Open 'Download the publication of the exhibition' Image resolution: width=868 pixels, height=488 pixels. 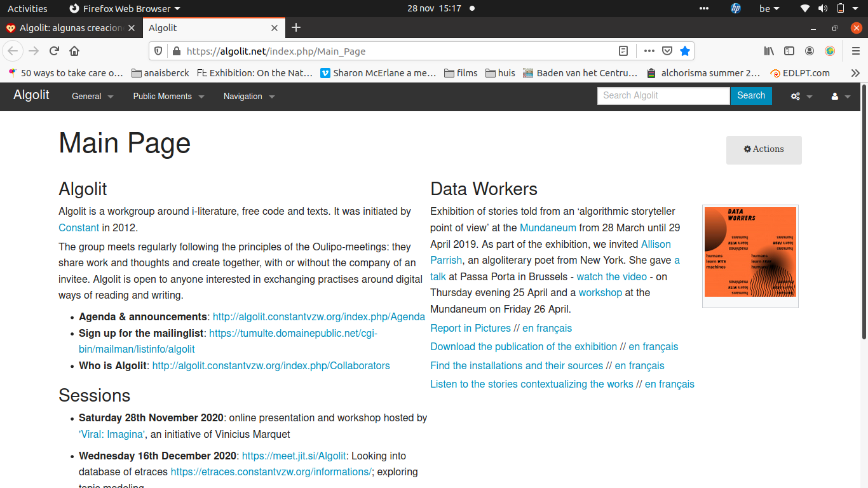pos(524,346)
